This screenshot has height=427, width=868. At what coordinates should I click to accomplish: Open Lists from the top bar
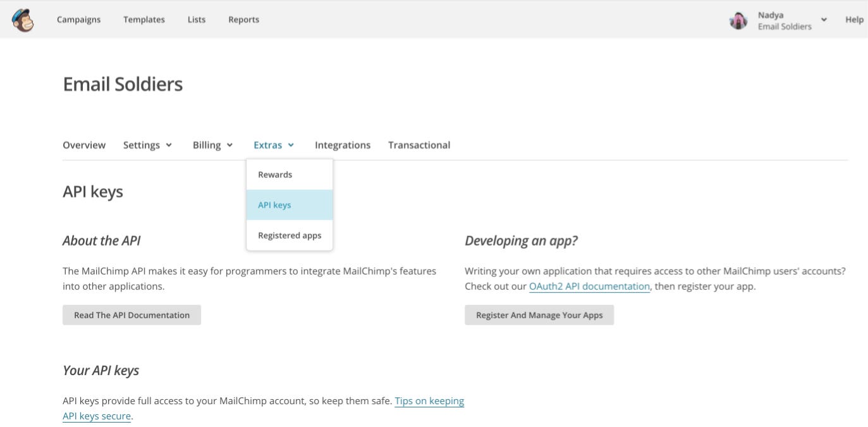tap(197, 20)
